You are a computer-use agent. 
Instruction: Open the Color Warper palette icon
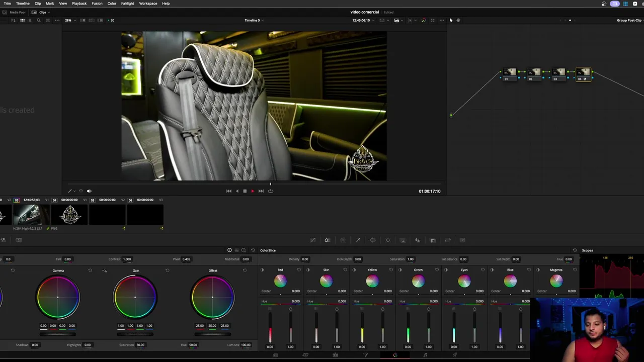click(x=343, y=240)
